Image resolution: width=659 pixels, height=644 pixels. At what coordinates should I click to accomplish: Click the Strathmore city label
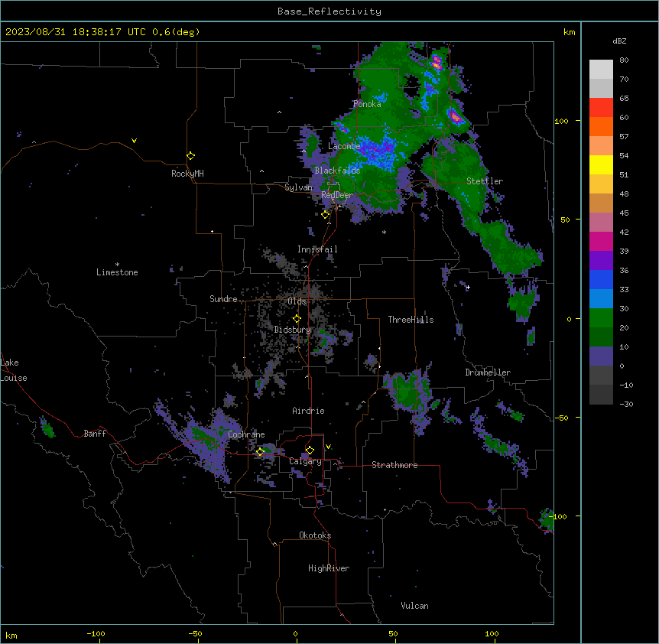click(x=394, y=465)
